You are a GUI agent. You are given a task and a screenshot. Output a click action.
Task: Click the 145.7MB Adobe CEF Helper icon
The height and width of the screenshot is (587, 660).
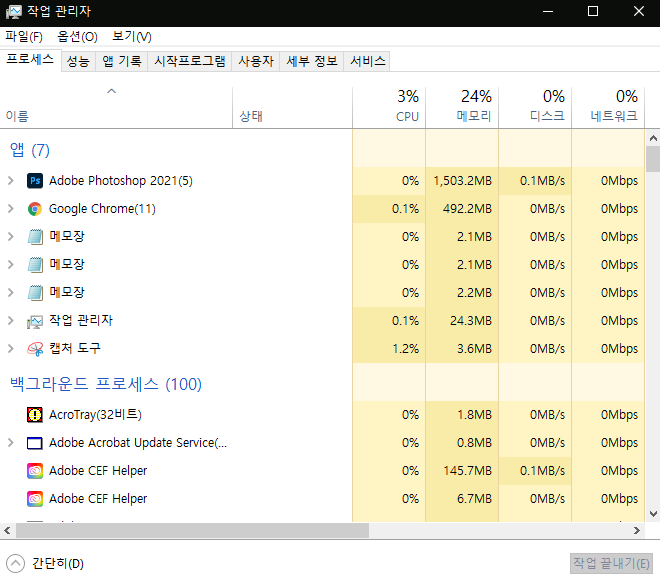35,471
